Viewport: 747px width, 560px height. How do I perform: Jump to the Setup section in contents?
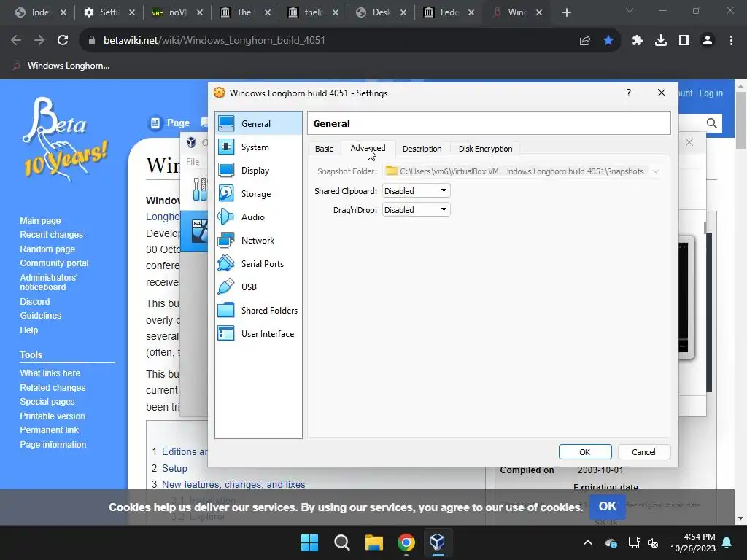coord(174,469)
